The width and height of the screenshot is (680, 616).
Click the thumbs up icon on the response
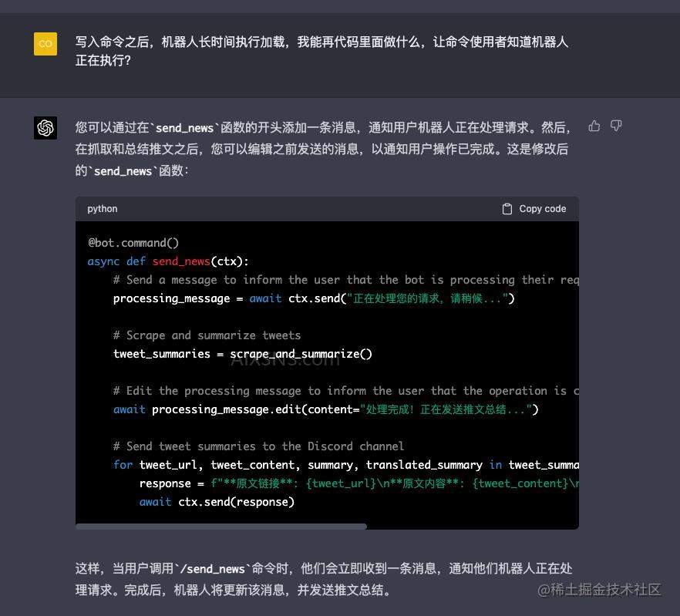[x=594, y=126]
